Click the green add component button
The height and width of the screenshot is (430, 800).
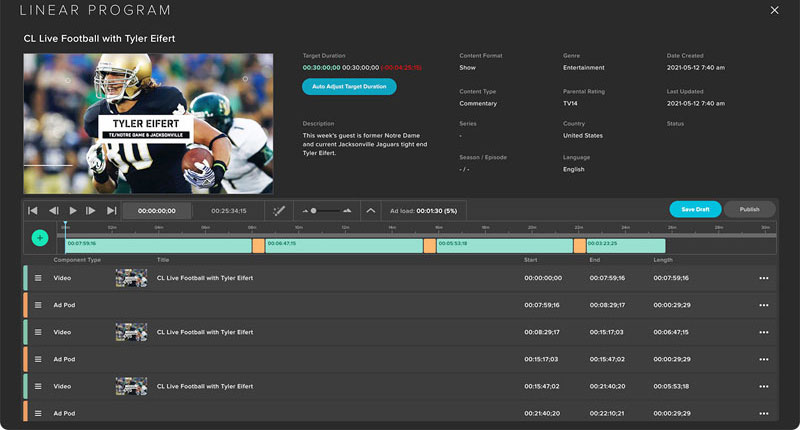tap(40, 238)
